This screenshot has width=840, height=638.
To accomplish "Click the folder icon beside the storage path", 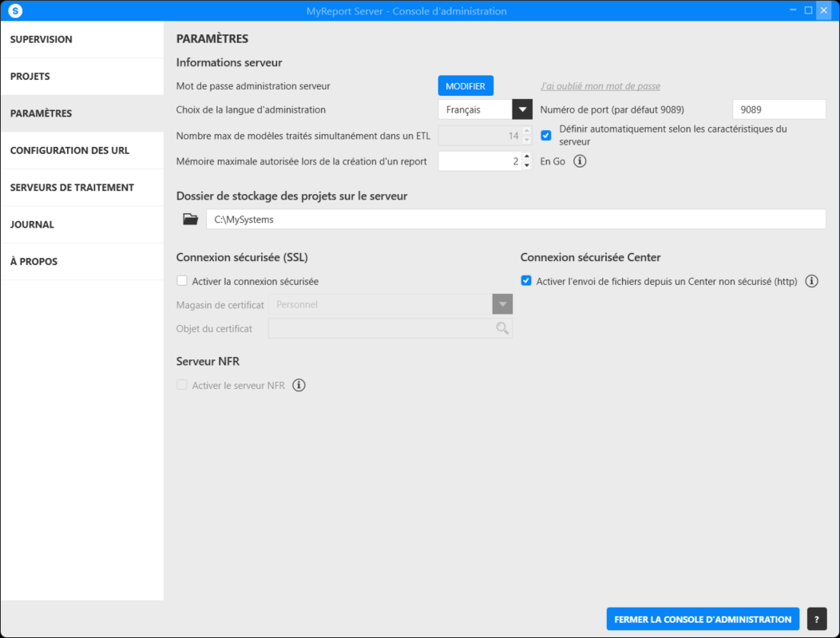I will pyautogui.click(x=190, y=220).
